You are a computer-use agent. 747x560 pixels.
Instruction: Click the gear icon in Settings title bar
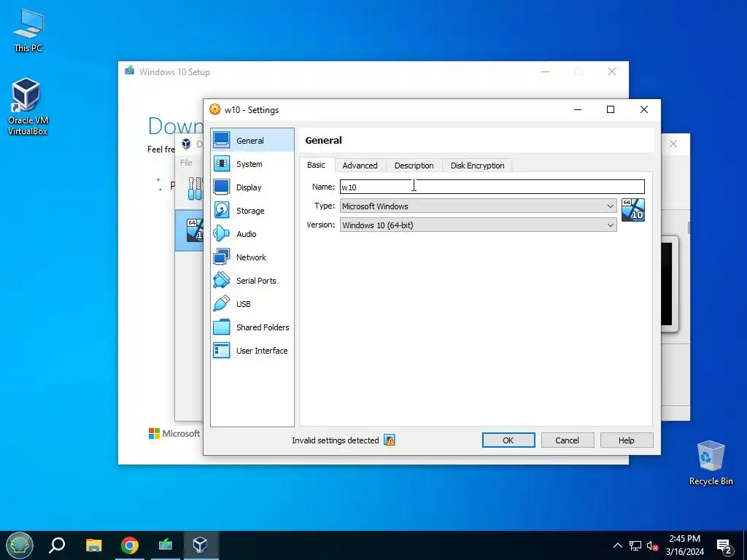[x=215, y=109]
